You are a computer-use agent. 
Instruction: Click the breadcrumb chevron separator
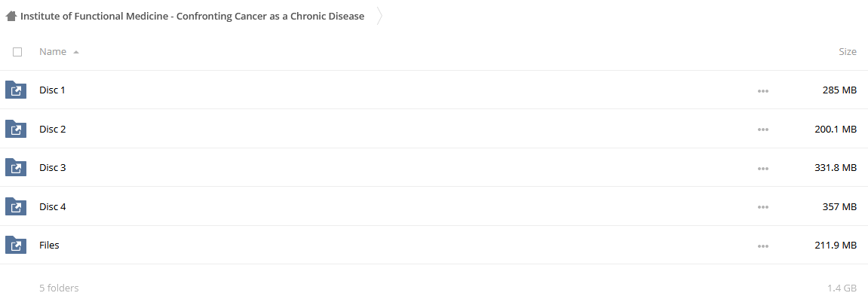tap(380, 16)
